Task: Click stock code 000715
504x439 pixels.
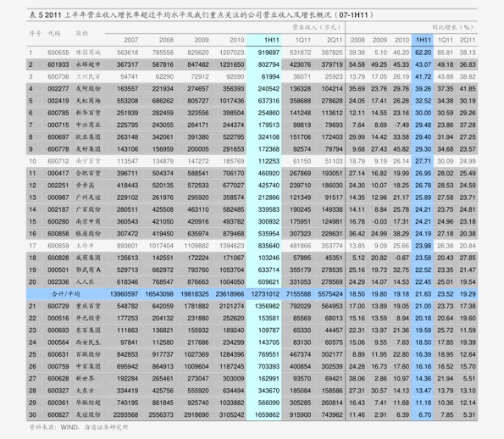Action: tap(58, 125)
